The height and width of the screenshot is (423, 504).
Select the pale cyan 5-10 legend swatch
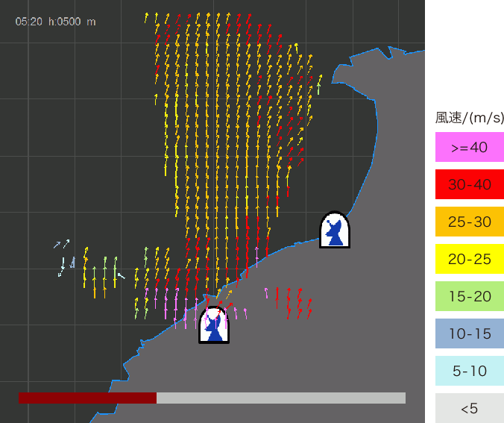tap(470, 371)
